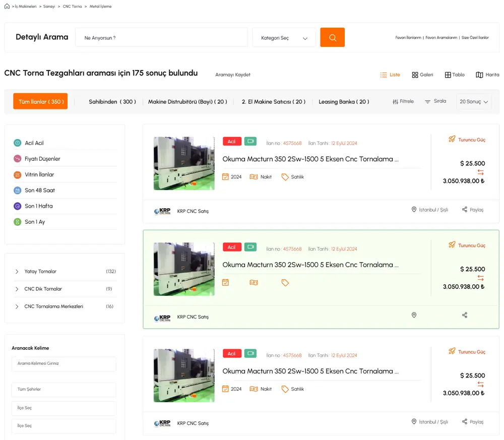504x440 pixels.
Task: Click second listing's Turuncu Güç rocket icon
Action: point(452,244)
